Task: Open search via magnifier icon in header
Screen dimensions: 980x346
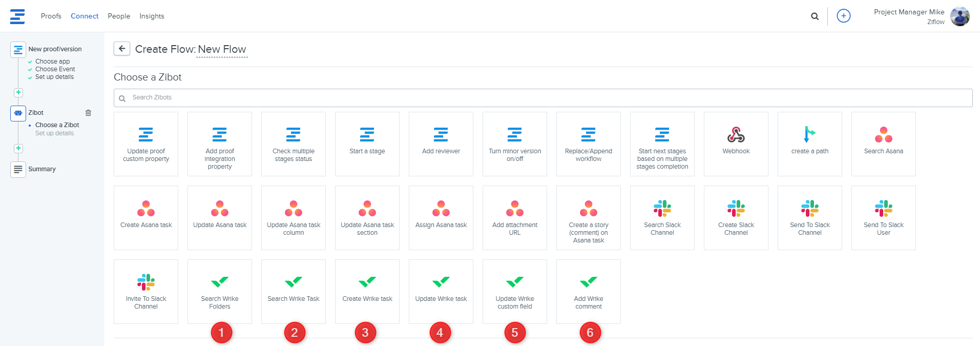Action: pos(815,16)
